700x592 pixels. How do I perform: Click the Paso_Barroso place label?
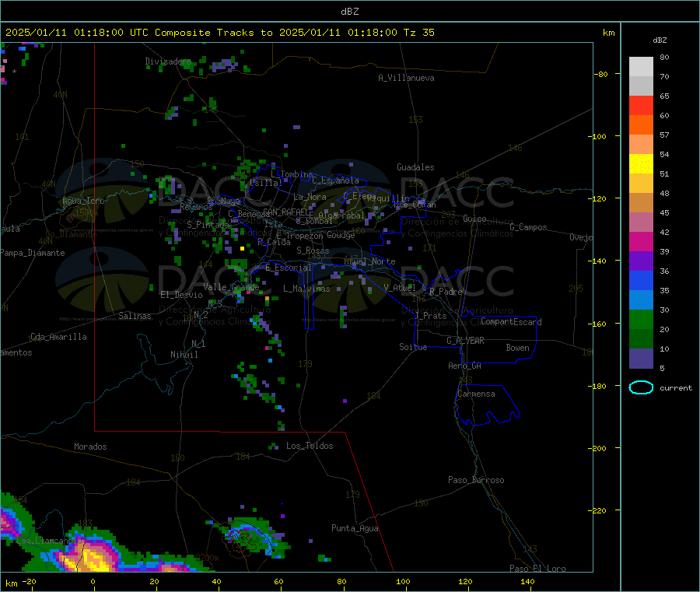coord(476,480)
